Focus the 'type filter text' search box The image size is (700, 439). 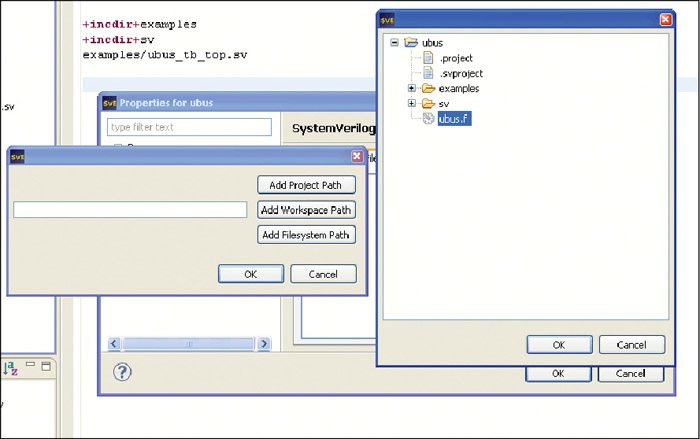pyautogui.click(x=190, y=127)
